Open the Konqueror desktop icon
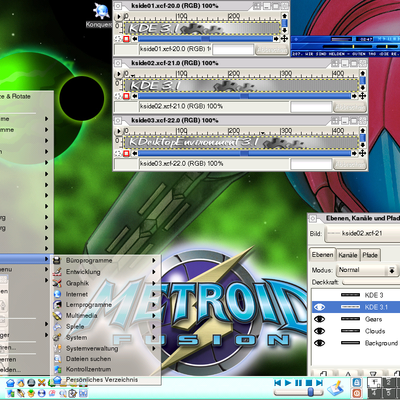Screen dimensions: 400x400 pyautogui.click(x=101, y=12)
